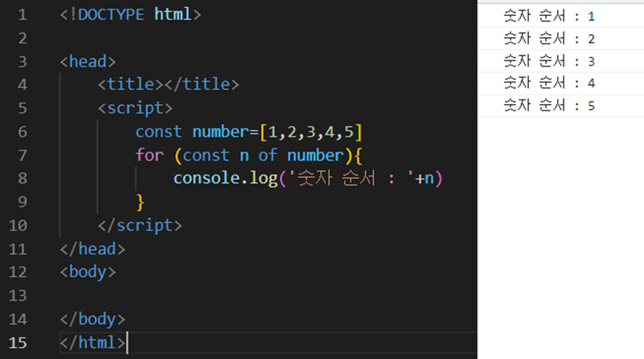644x359 pixels.
Task: Click line number 3 in the gutter
Action: [x=23, y=62]
